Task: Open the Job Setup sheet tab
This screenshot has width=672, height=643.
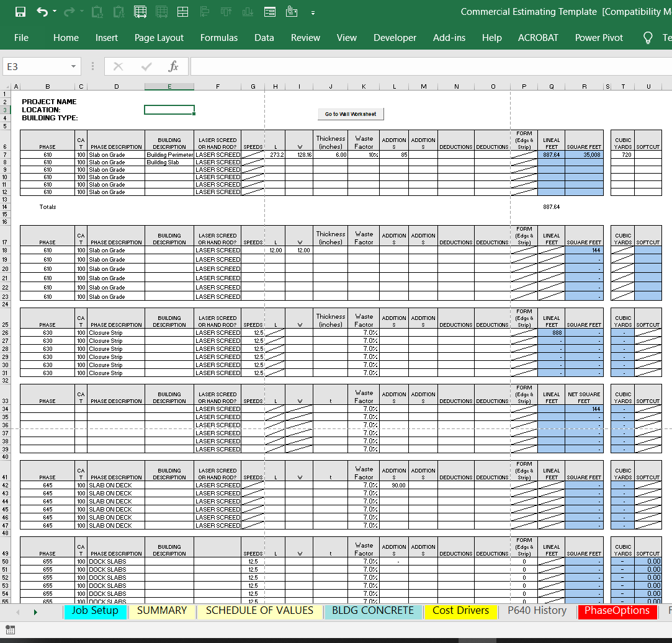Action: [95, 610]
